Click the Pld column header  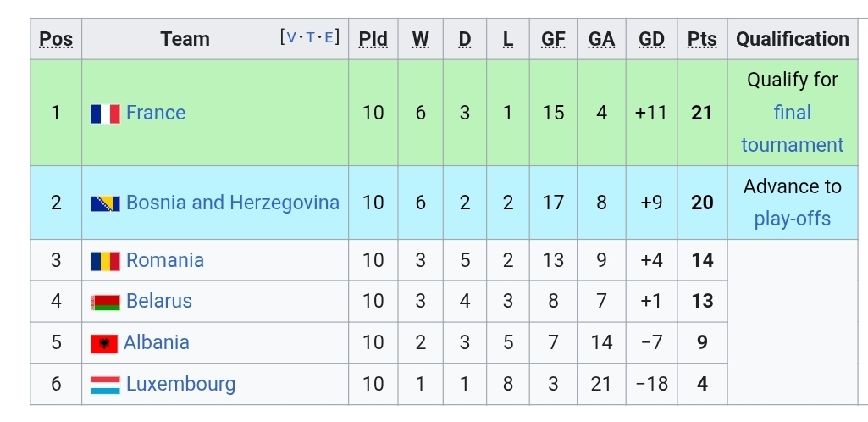point(373,39)
